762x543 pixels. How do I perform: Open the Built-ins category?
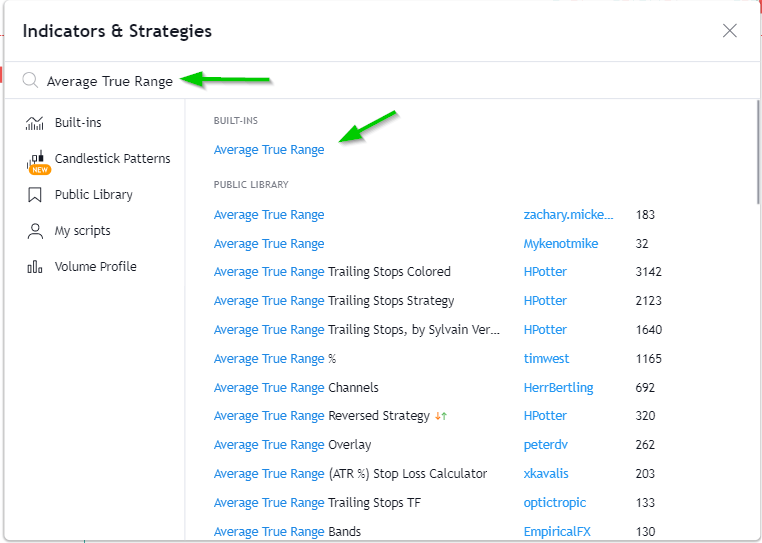pyautogui.click(x=78, y=123)
